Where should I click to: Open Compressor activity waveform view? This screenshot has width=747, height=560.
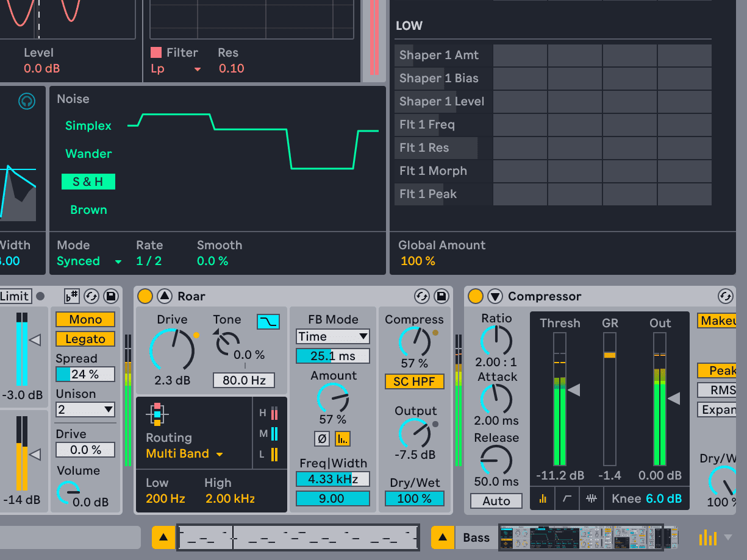[x=590, y=499]
